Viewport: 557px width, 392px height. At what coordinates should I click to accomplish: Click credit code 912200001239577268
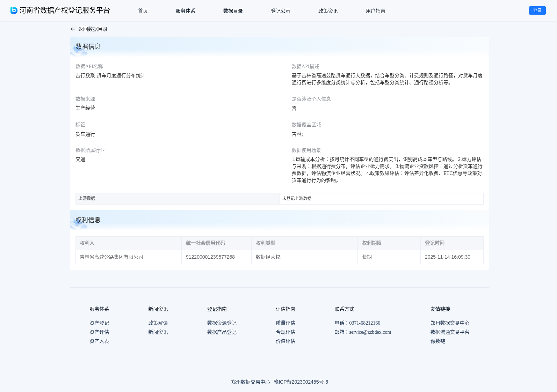(x=210, y=257)
